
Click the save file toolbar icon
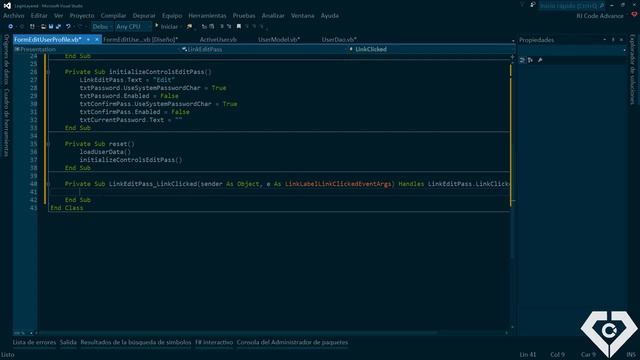(51, 27)
